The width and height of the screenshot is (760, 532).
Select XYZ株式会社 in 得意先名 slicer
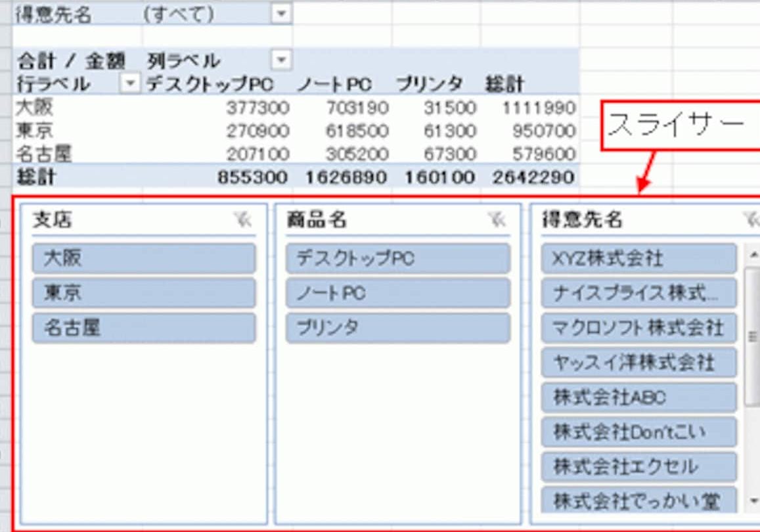[x=638, y=258]
